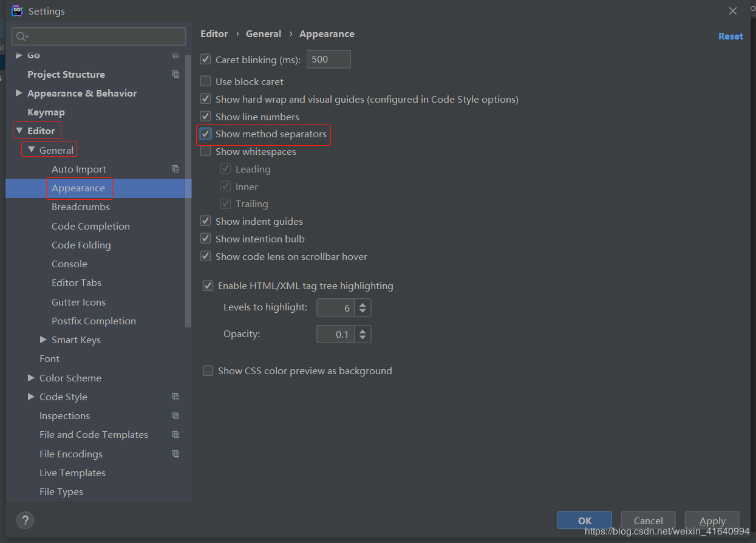Disable Show line numbers
Image resolution: width=756 pixels, height=543 pixels.
pyautogui.click(x=206, y=117)
